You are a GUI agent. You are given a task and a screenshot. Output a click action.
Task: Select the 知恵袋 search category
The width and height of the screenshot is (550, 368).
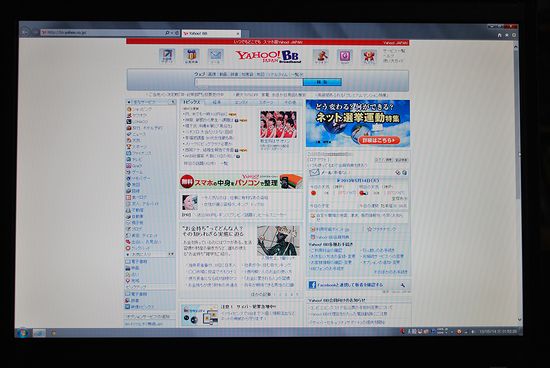(x=247, y=74)
